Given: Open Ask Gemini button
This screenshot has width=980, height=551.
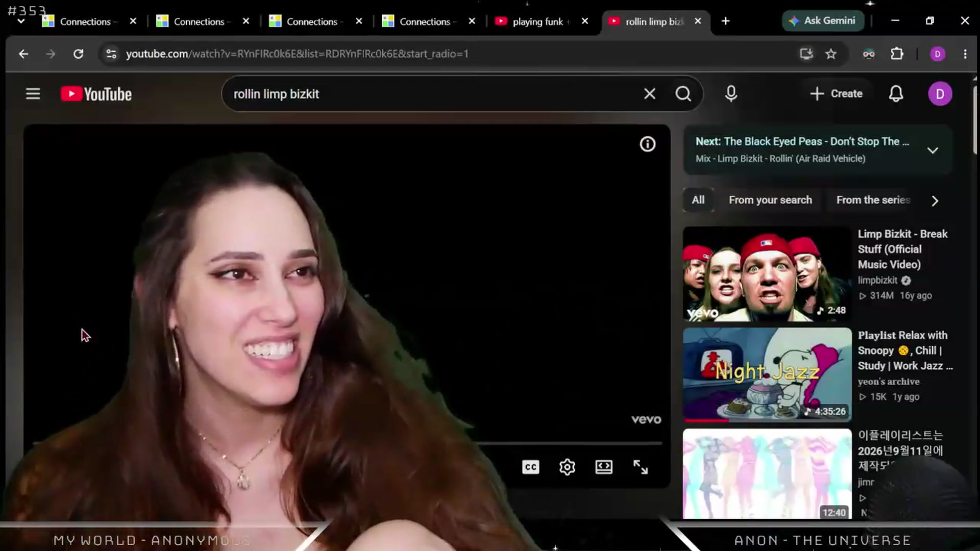Looking at the screenshot, I should 823,21.
